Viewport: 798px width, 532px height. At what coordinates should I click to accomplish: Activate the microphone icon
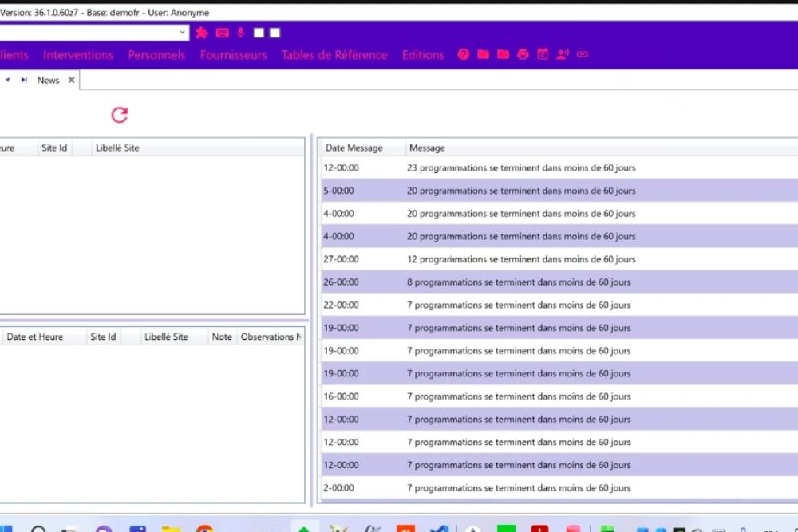pyautogui.click(x=240, y=33)
